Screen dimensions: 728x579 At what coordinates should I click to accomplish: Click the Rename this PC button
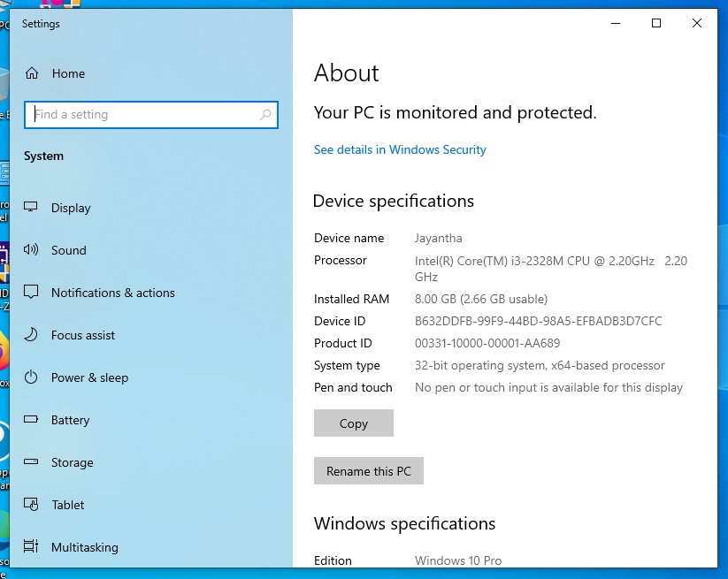[369, 471]
